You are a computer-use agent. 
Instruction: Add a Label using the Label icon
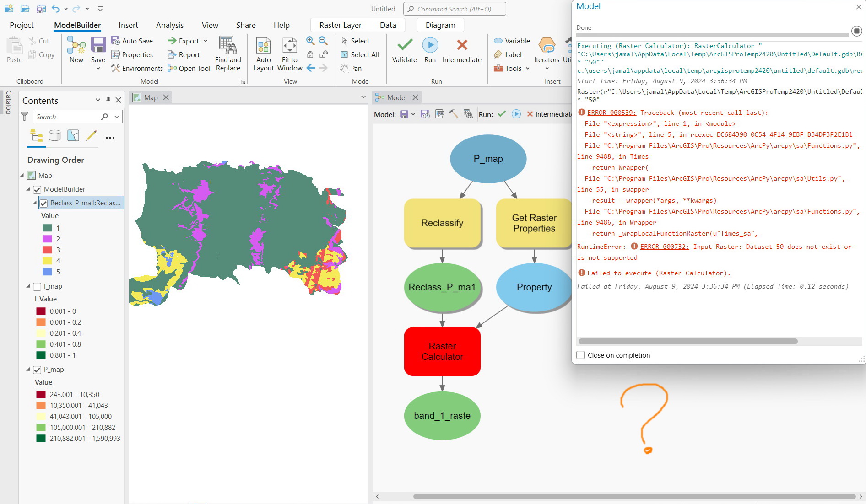point(498,54)
